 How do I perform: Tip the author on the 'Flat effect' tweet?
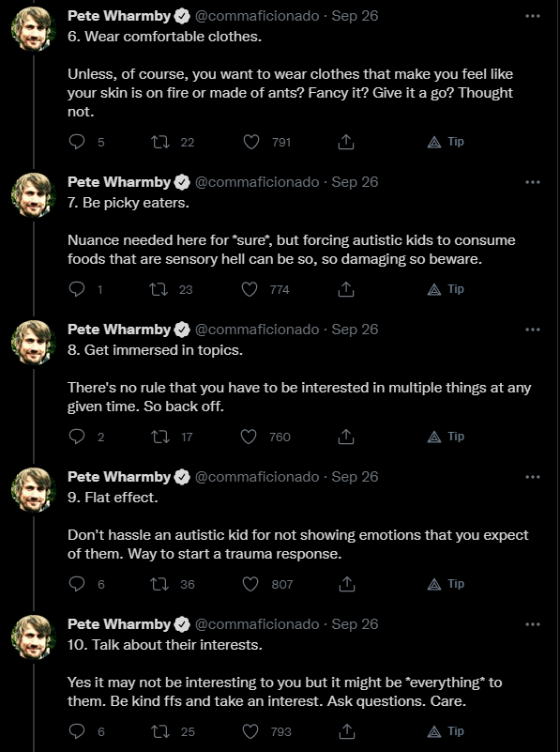(x=446, y=584)
